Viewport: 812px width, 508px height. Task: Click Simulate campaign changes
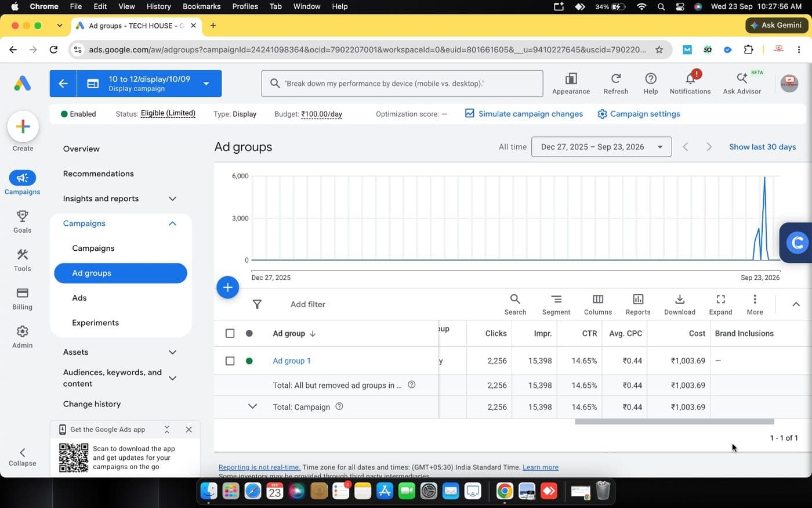(x=524, y=114)
